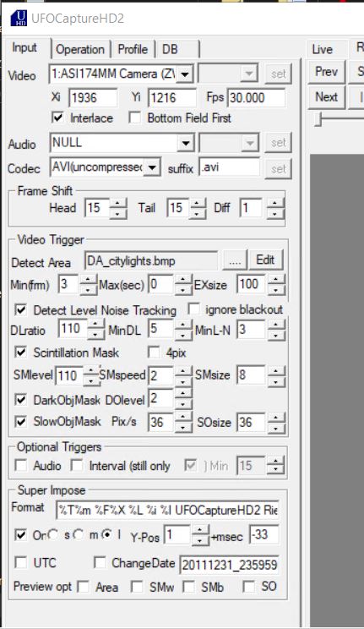Toggle the Interlace checkbox
Screen dimensions: 364x629
(57, 118)
